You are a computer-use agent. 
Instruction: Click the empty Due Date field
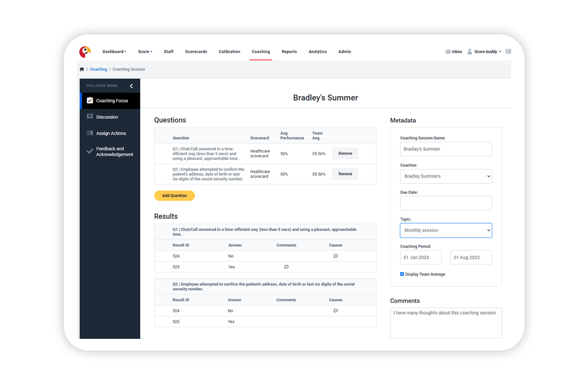point(446,203)
